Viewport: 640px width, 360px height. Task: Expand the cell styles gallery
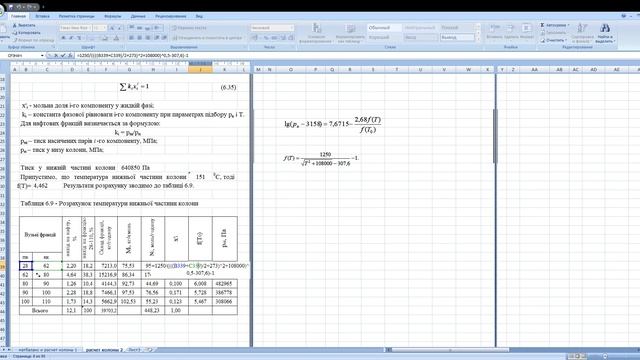click(x=478, y=38)
